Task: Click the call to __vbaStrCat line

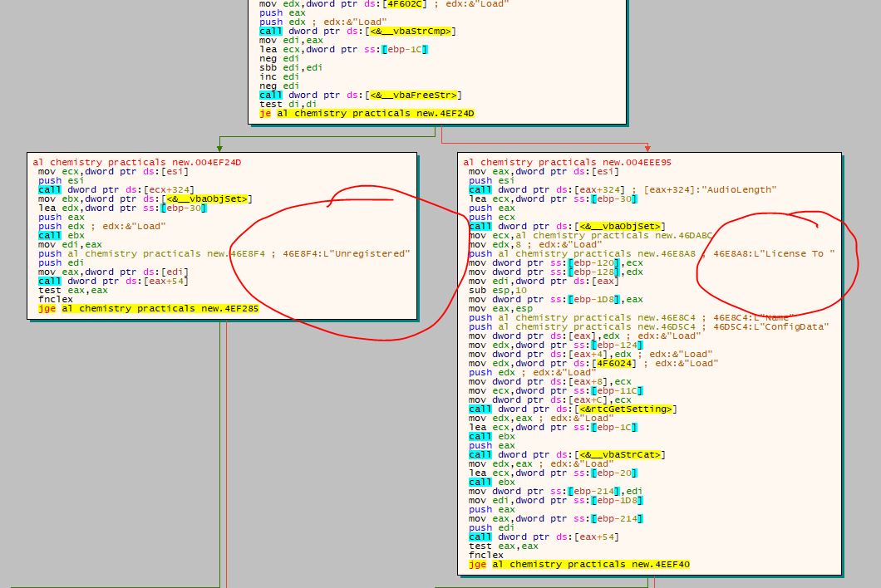Action: (x=567, y=455)
